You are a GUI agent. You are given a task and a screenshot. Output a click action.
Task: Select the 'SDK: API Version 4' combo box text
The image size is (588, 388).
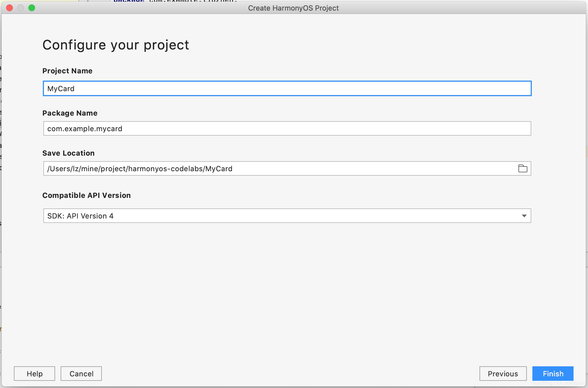click(x=80, y=216)
